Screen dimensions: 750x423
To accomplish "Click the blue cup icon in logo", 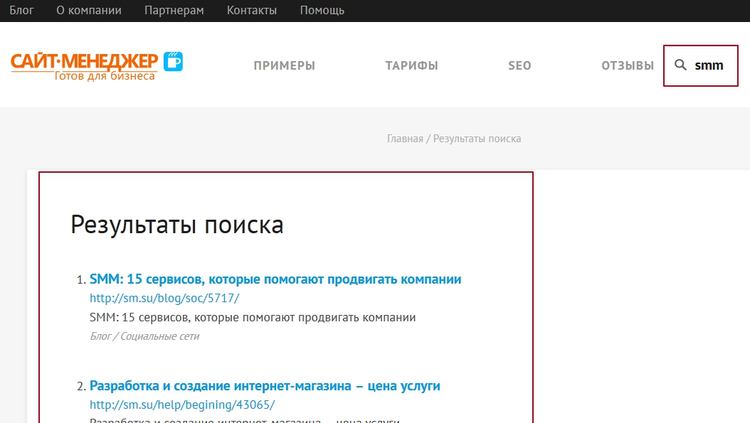I will coord(174,61).
